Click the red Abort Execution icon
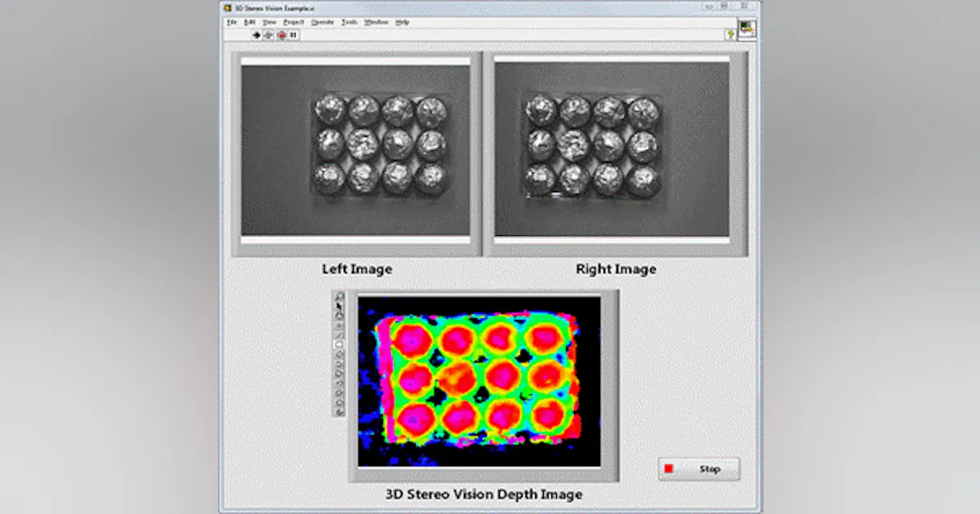The width and height of the screenshot is (980, 514). click(281, 35)
